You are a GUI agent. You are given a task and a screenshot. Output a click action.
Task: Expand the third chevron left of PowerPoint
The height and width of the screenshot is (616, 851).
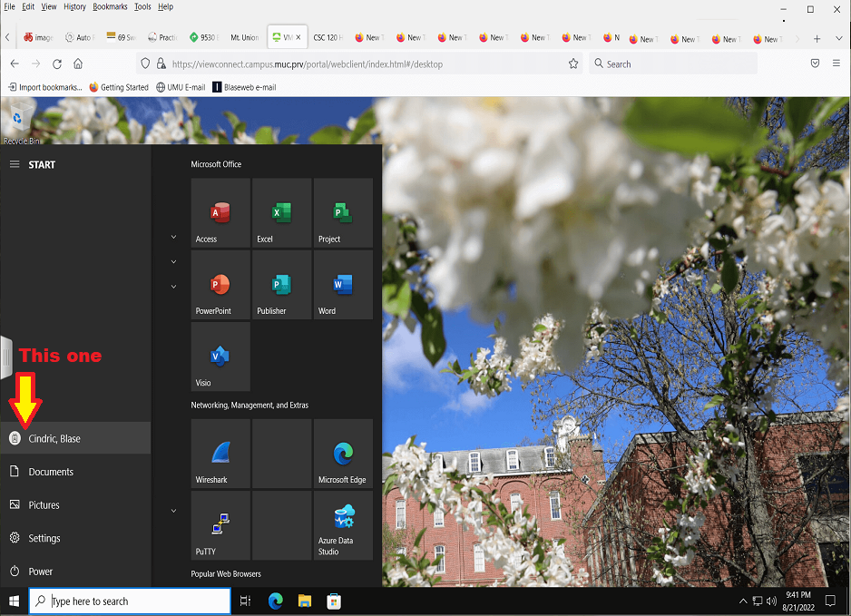[173, 287]
